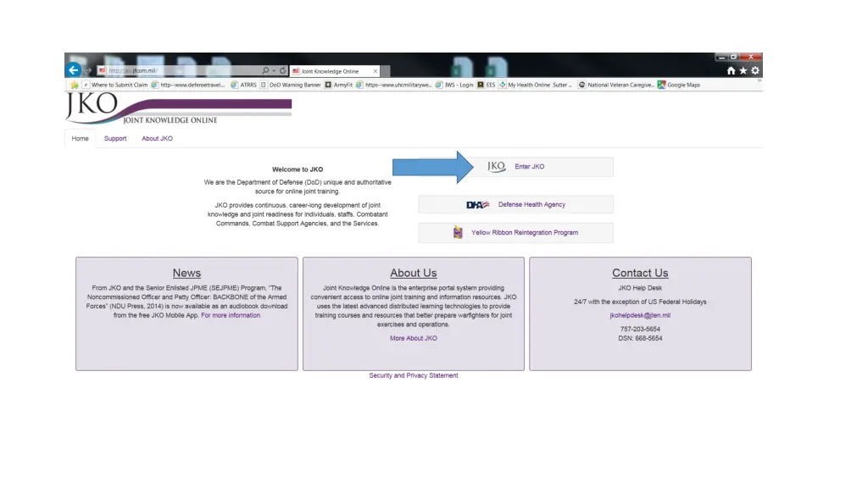Screen dimensions: 868x488
Task: Email jkohelpdesk@jten.mil
Action: [x=640, y=315]
